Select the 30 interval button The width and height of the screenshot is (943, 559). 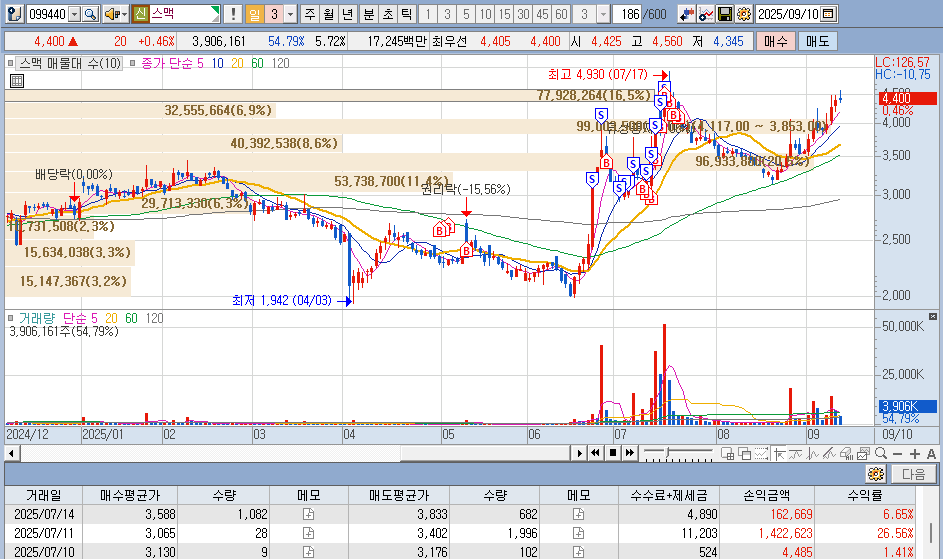(524, 14)
